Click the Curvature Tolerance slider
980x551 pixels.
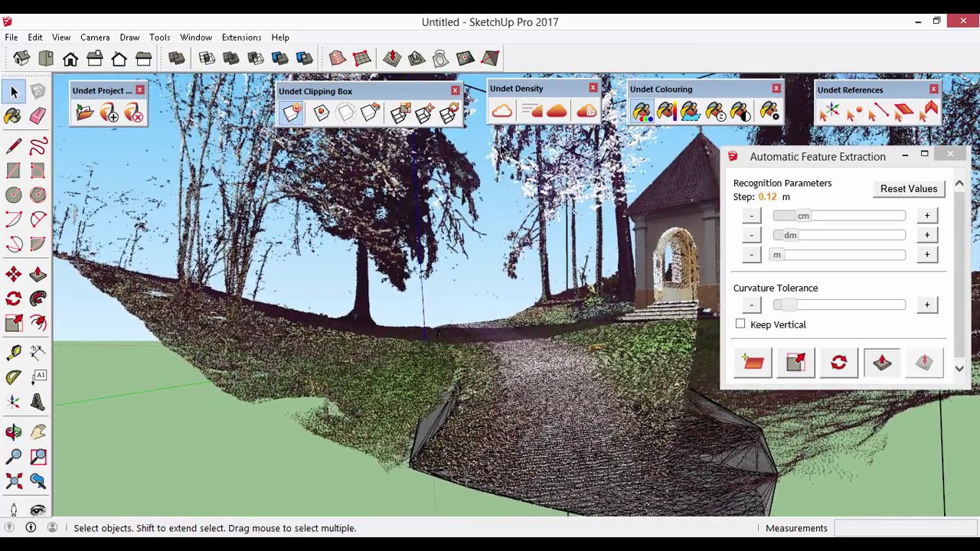click(x=839, y=305)
